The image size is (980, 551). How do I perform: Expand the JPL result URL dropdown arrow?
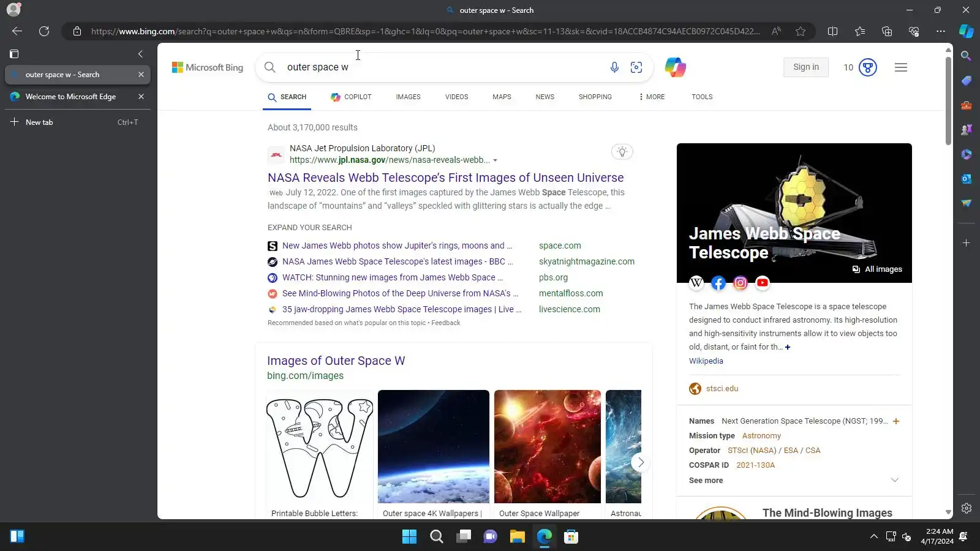click(x=495, y=160)
